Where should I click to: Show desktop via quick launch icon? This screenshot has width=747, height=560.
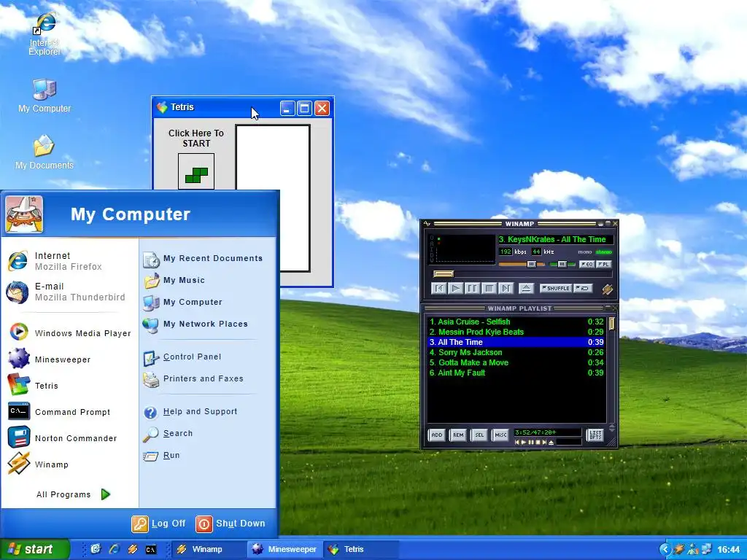[96, 549]
